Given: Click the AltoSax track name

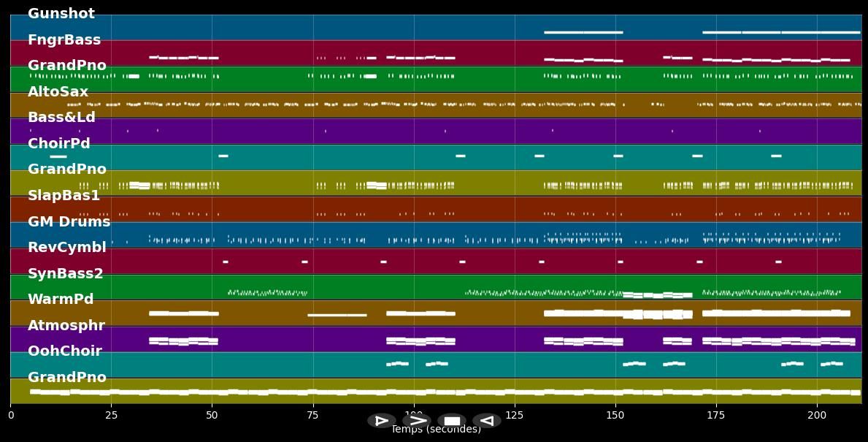Looking at the screenshot, I should point(58,92).
